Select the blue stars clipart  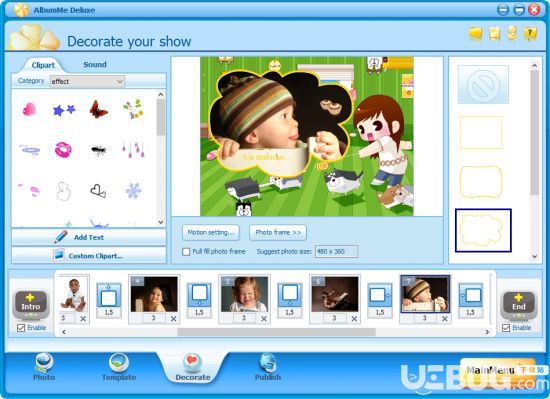pyautogui.click(x=64, y=110)
